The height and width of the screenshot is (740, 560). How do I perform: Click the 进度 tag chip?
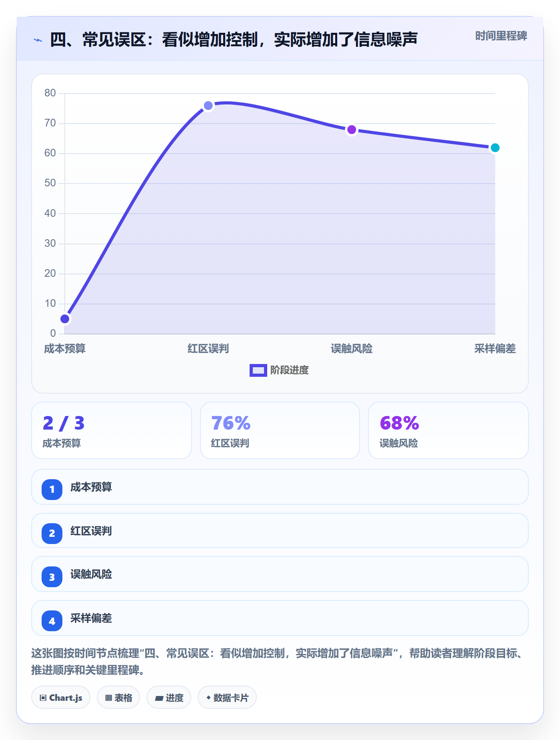169,698
